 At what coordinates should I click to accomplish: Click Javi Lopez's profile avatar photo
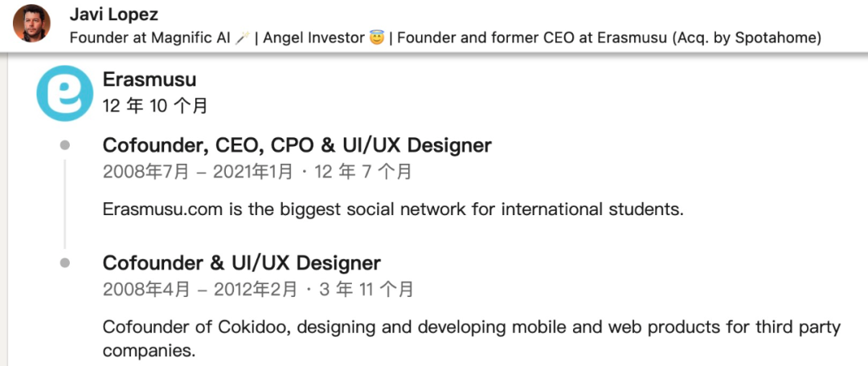31,23
